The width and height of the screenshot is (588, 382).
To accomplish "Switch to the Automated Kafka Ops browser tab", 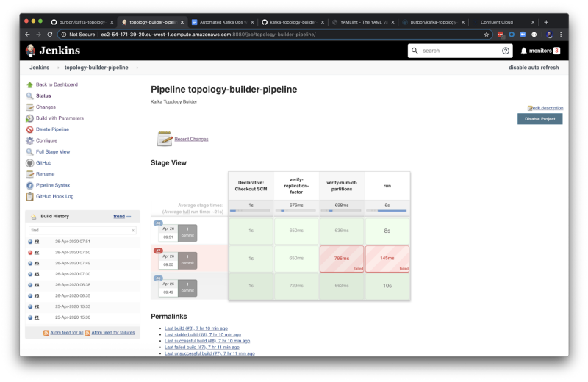I will pyautogui.click(x=223, y=22).
